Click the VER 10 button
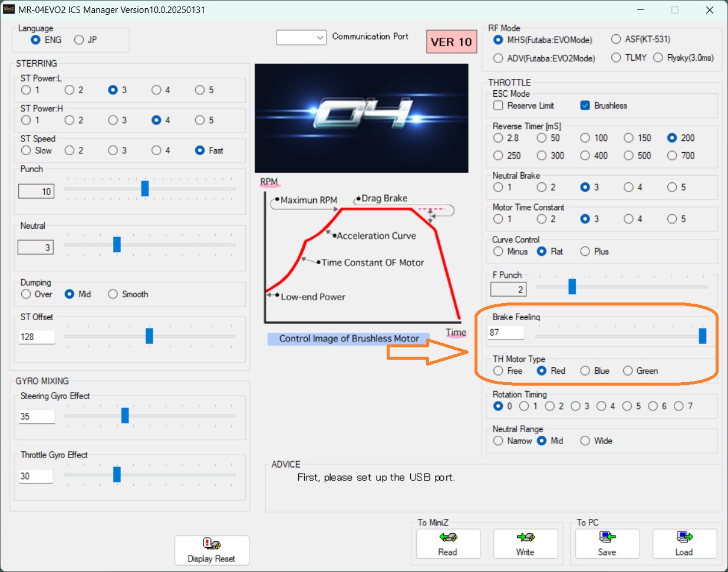Screen dimensions: 728x572 [451, 42]
